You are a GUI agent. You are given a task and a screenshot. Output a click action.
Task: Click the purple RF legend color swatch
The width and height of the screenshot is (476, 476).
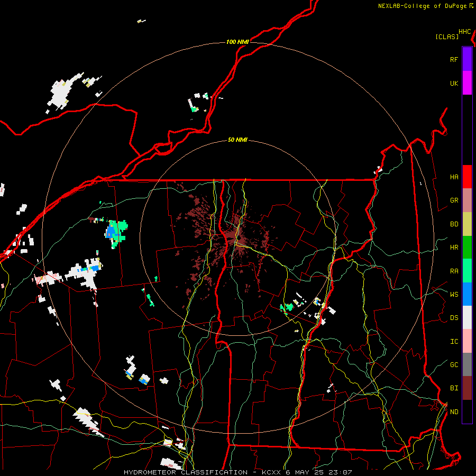coord(467,59)
